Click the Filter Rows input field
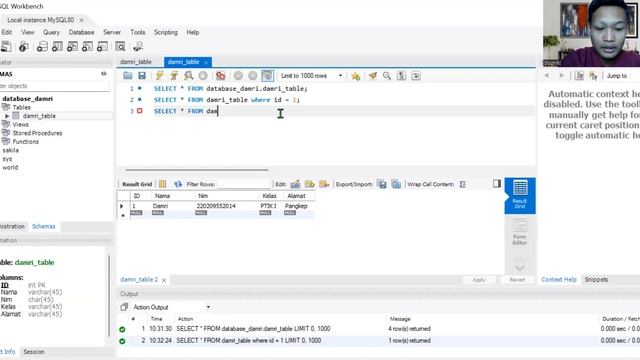The height and width of the screenshot is (360, 640). tap(244, 184)
